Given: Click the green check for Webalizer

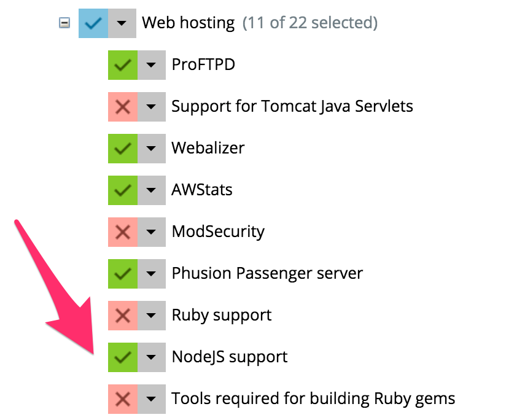Looking at the screenshot, I should pyautogui.click(x=123, y=149).
